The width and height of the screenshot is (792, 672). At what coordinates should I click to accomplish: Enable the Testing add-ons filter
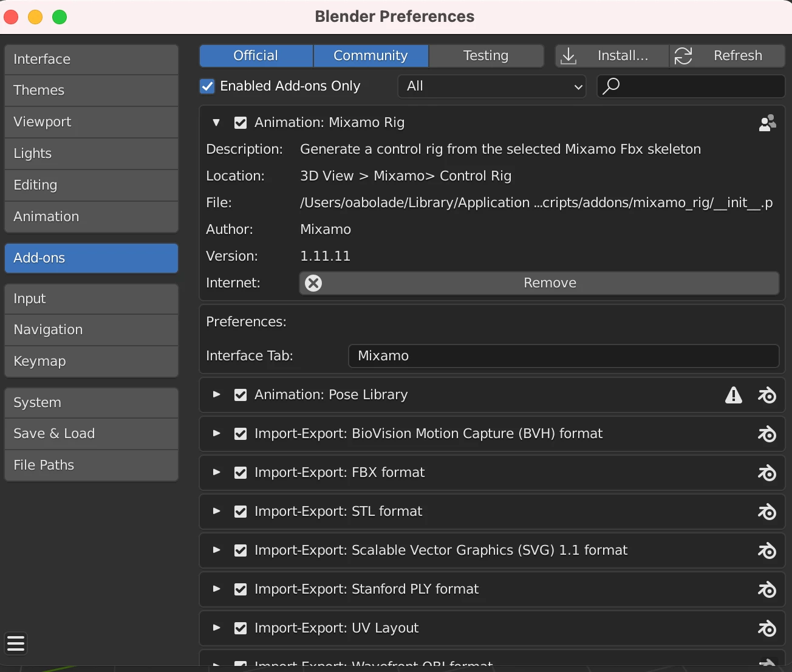pyautogui.click(x=486, y=56)
